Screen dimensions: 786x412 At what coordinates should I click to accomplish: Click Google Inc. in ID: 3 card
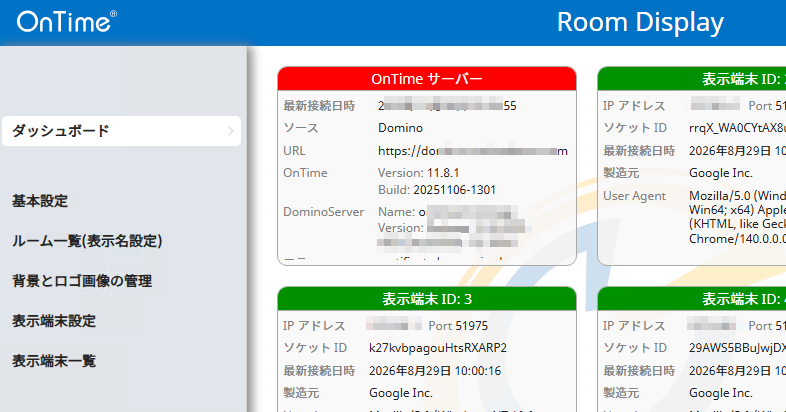(401, 393)
